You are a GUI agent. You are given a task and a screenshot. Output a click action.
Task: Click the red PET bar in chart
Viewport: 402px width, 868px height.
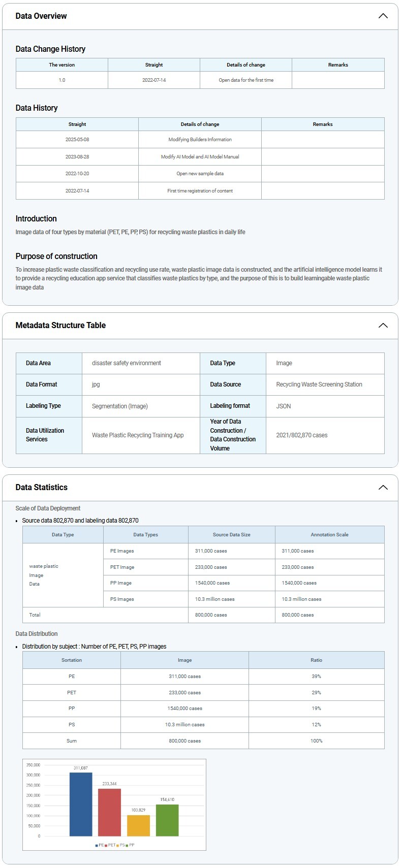coord(109,812)
